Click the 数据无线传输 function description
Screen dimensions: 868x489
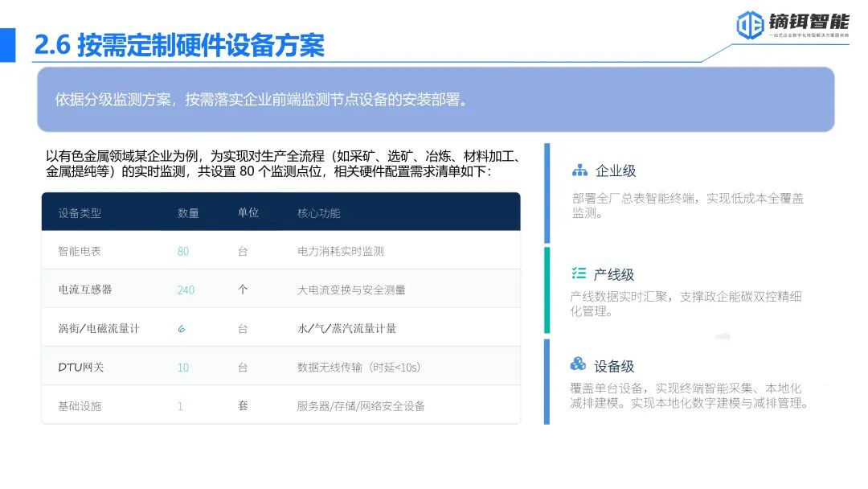click(x=358, y=367)
